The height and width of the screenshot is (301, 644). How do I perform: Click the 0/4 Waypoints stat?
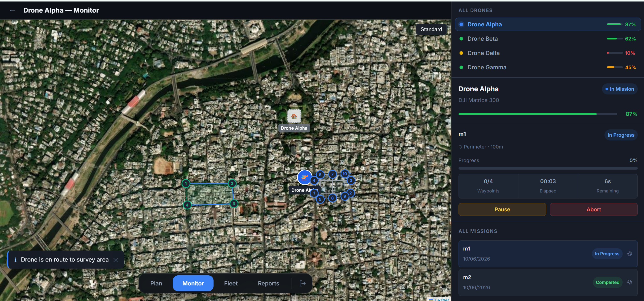488,186
